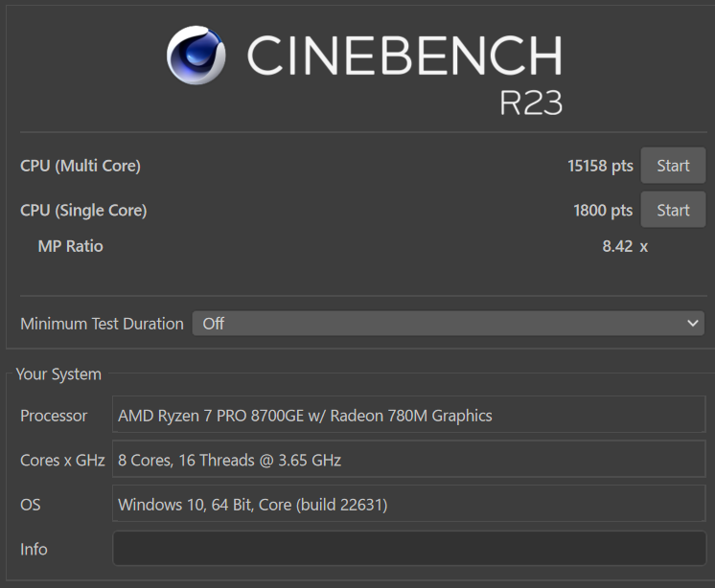
Task: Start the CPU Single Core benchmark
Action: click(673, 210)
